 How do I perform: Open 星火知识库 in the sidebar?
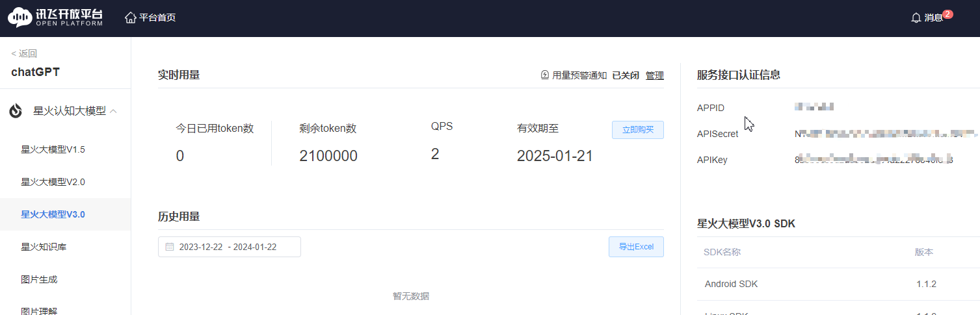click(65, 247)
